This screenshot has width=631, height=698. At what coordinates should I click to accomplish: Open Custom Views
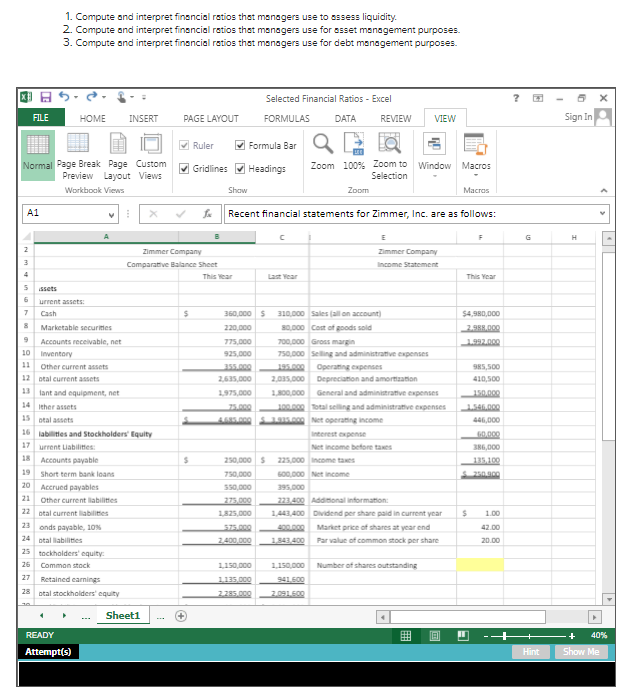coord(151,156)
